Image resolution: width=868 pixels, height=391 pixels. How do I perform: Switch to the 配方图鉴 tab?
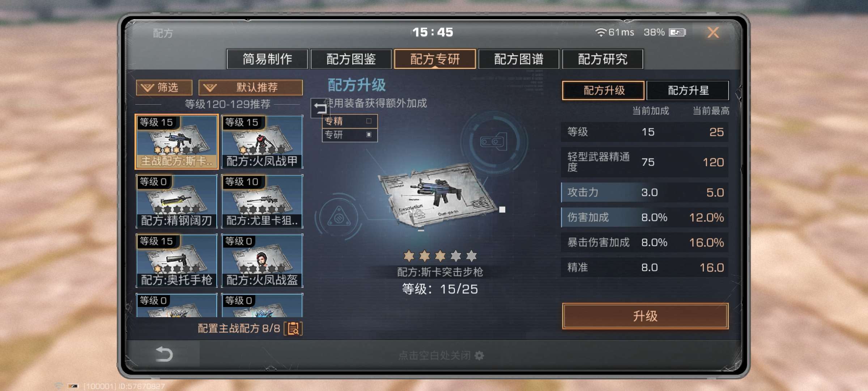351,59
